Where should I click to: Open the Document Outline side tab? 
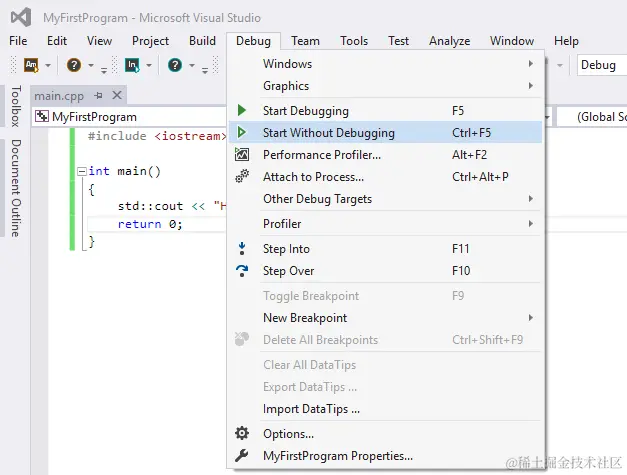(x=16, y=188)
